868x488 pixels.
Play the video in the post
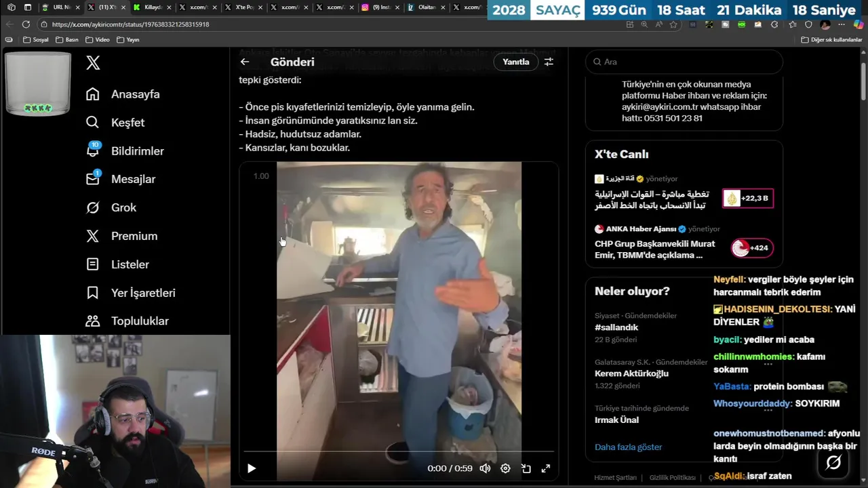pos(252,468)
